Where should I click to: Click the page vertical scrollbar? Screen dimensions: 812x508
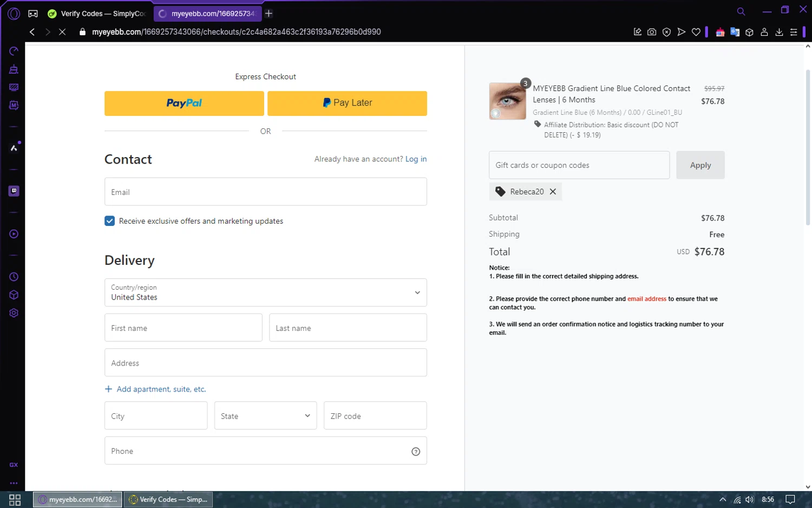(x=808, y=146)
